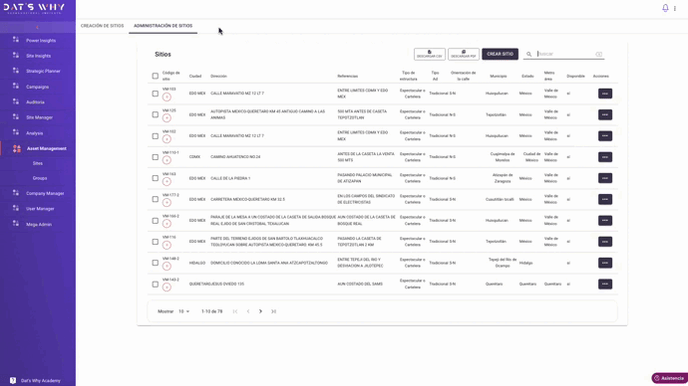Click the Power Insights sidebar icon
The width and height of the screenshot is (688, 386).
(x=16, y=40)
